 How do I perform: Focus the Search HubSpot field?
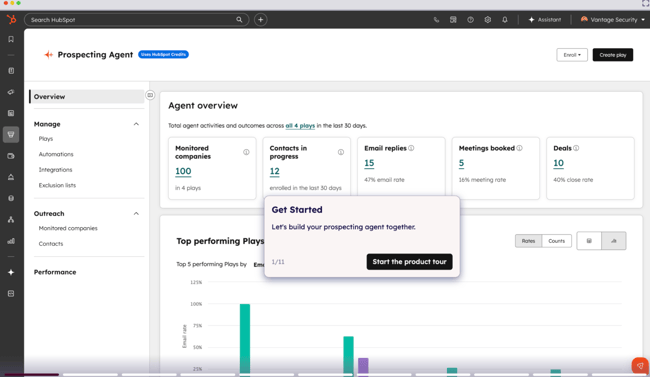point(137,19)
